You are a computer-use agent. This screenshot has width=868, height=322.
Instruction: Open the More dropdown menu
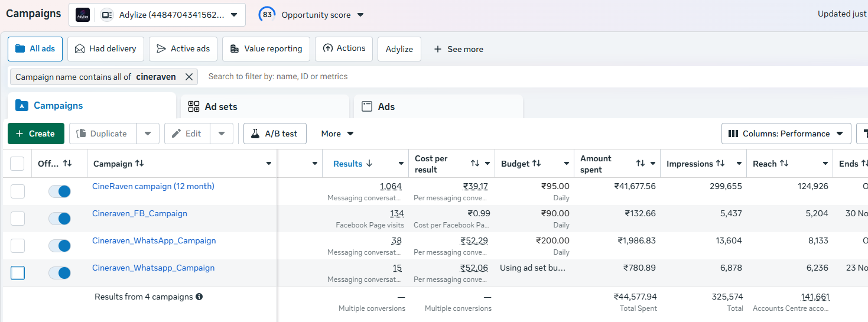pos(337,134)
